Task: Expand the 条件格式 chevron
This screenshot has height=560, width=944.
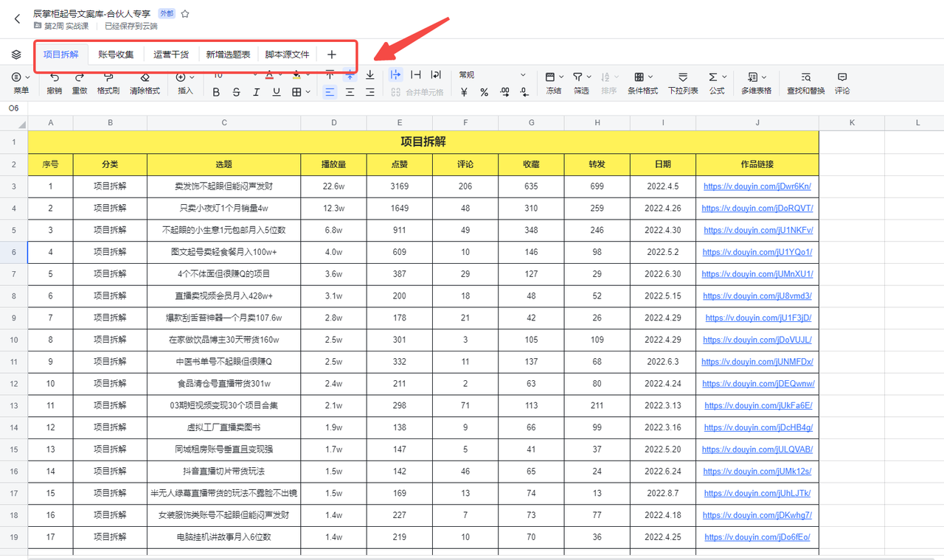Action: coord(650,77)
